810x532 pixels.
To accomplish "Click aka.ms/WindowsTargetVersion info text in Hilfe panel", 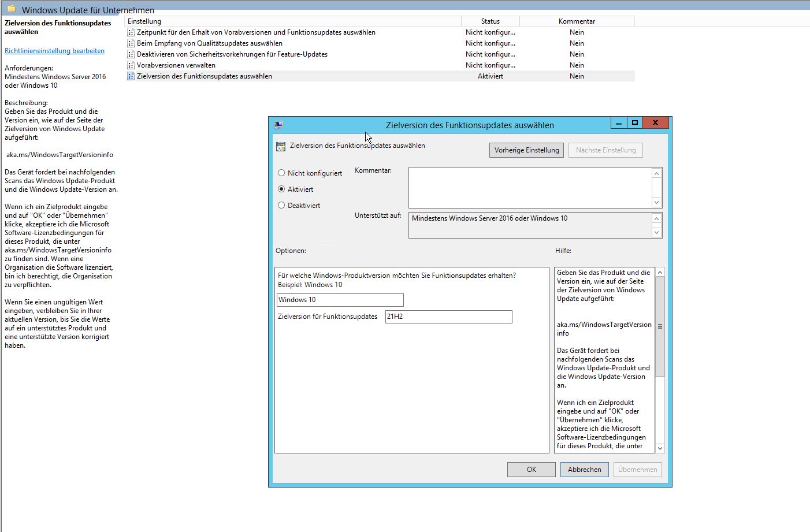I will (x=604, y=329).
